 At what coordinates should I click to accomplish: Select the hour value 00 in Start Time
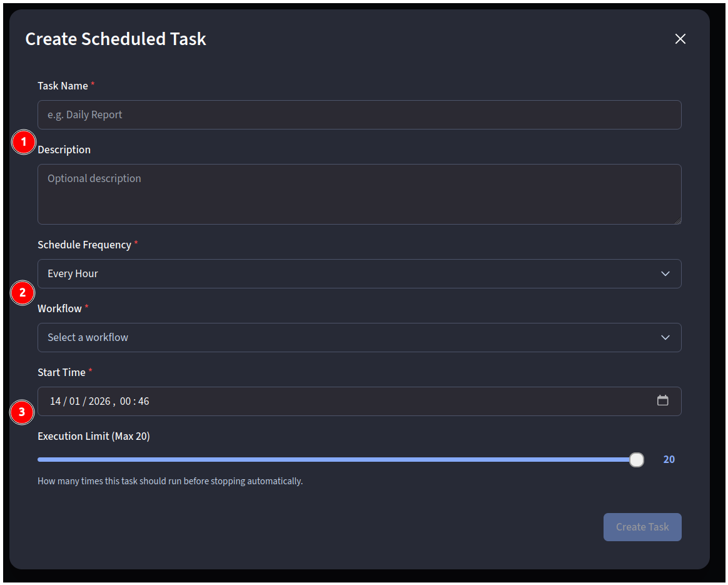pyautogui.click(x=125, y=401)
